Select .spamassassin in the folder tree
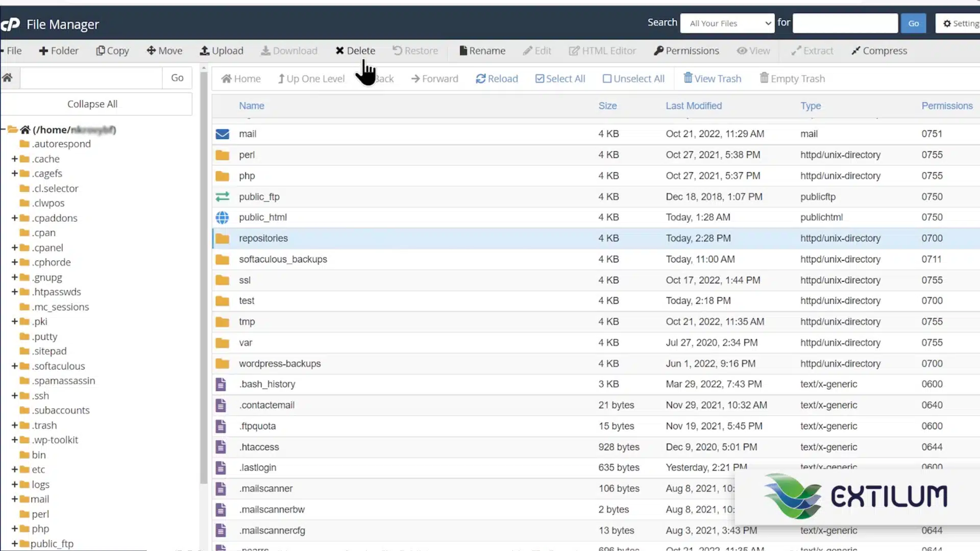The height and width of the screenshot is (551, 980). point(63,381)
